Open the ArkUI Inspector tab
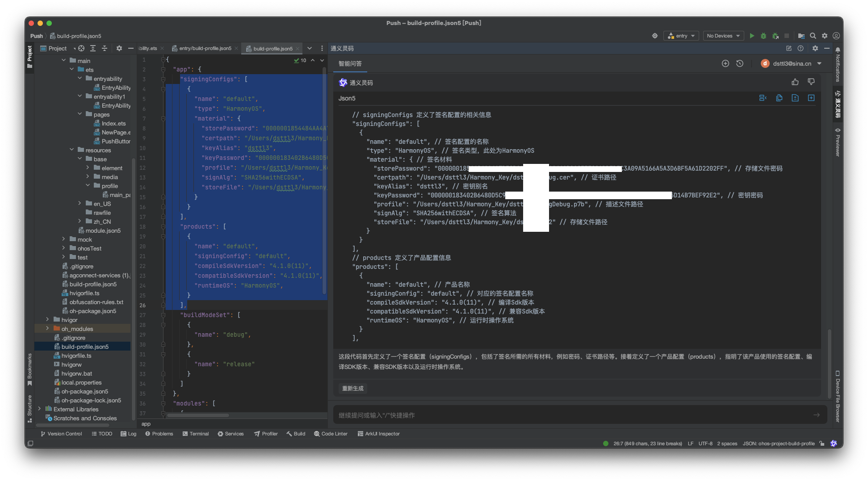 pyautogui.click(x=379, y=434)
